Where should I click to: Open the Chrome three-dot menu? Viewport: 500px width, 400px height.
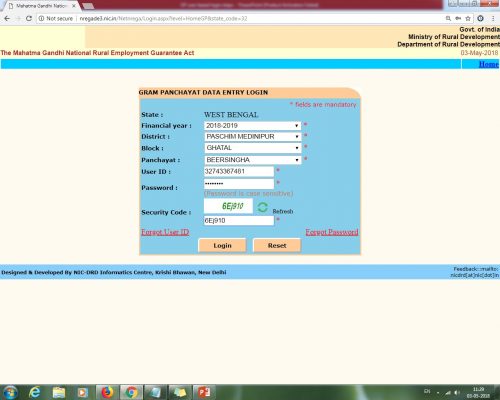point(493,19)
